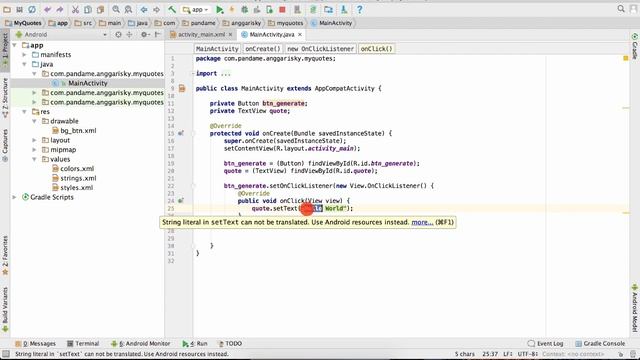This screenshot has height=360, width=640.
Task: Click onCreate() structure breadcrumb
Action: 263,49
